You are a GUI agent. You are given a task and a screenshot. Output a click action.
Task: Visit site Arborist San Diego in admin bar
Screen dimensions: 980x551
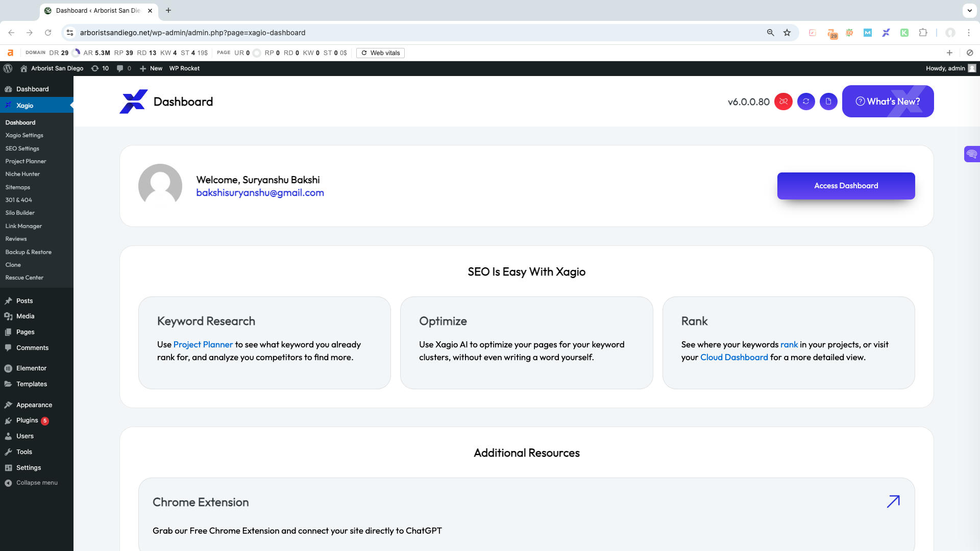click(52, 68)
